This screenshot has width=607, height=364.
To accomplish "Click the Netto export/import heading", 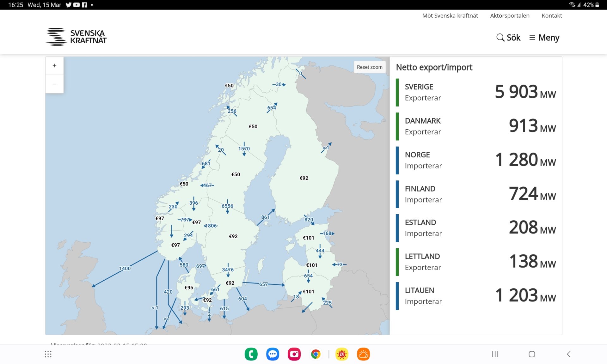I will [x=434, y=67].
